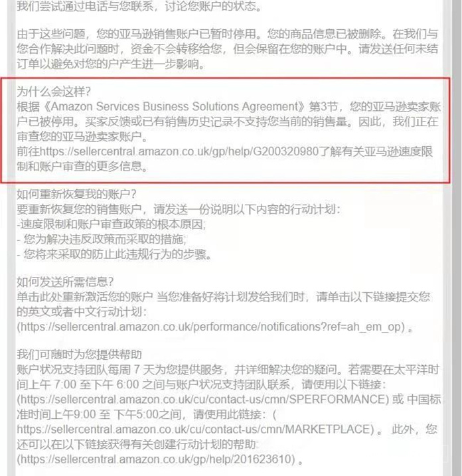The width and height of the screenshot is (462, 476).
Task: Open the contact-us SPERFORMANCE link
Action: pos(202,399)
